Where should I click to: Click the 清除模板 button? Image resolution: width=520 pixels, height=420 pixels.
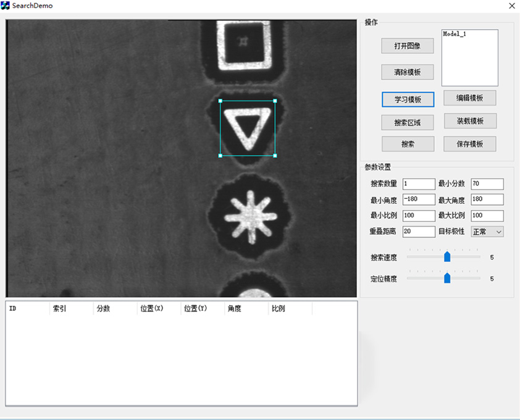tap(407, 72)
